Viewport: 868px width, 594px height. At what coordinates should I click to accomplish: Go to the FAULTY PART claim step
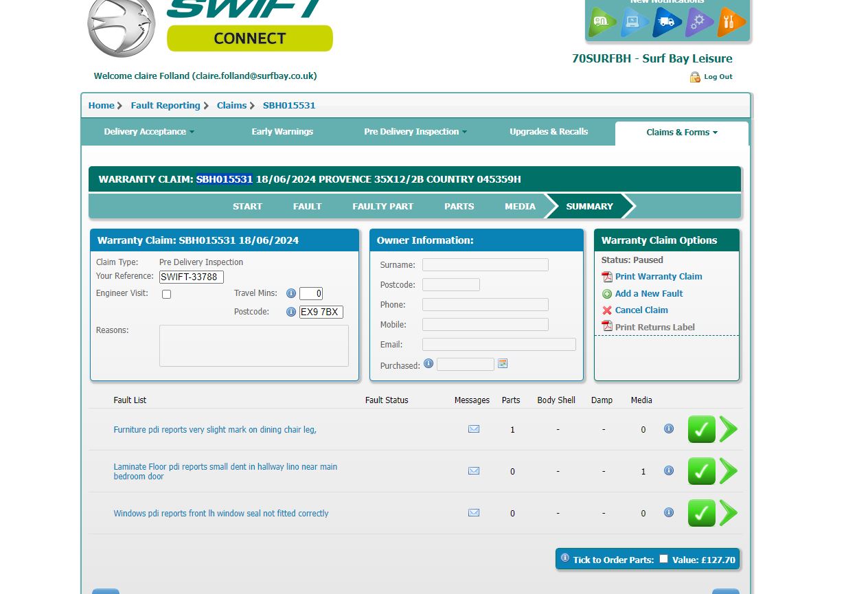coord(383,206)
